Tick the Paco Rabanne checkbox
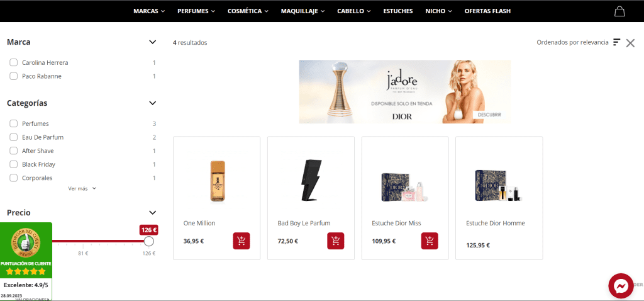The width and height of the screenshot is (644, 301). [13, 76]
